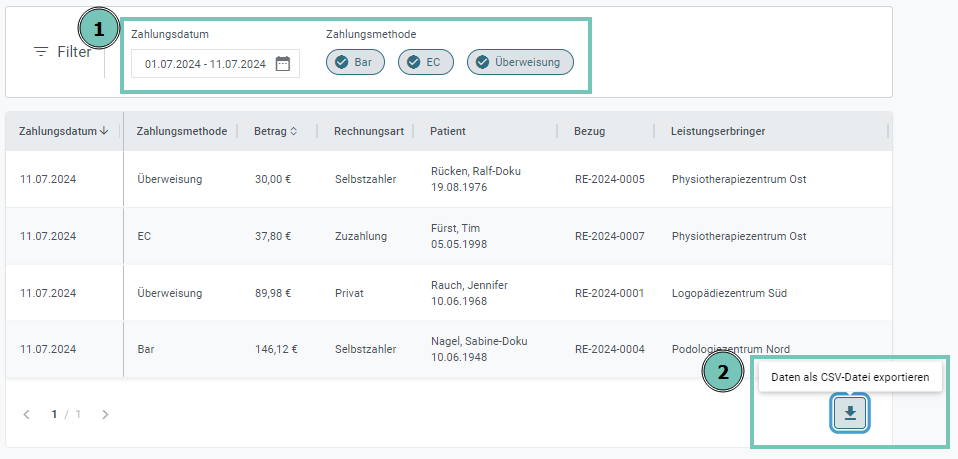Go to previous page arrow
This screenshot has height=459, width=958.
point(27,414)
